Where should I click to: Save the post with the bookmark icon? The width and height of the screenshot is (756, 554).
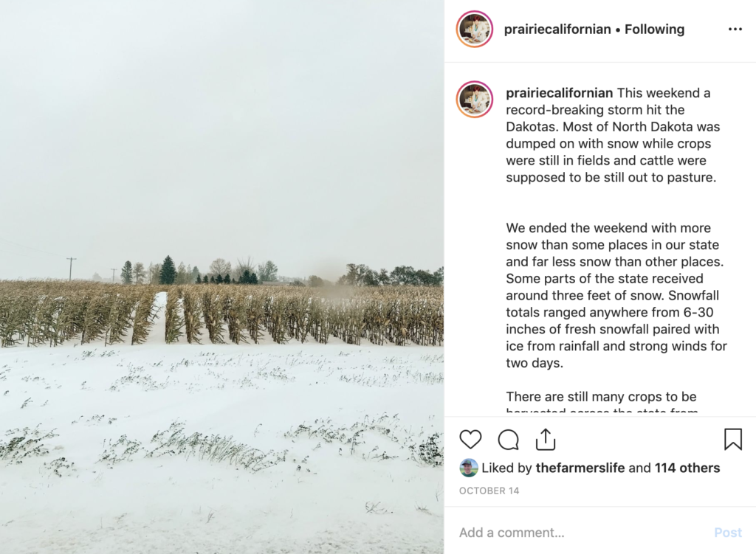(x=733, y=440)
